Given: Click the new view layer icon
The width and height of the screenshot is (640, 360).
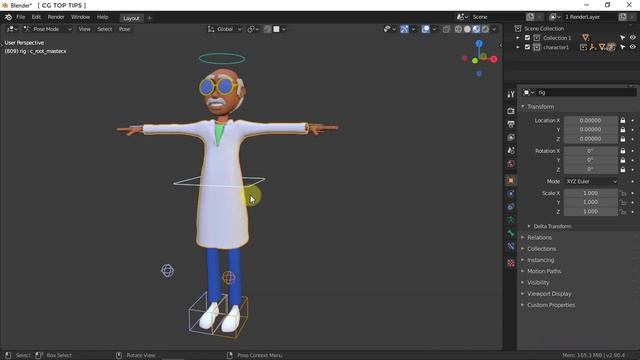Looking at the screenshot, I should [622, 17].
